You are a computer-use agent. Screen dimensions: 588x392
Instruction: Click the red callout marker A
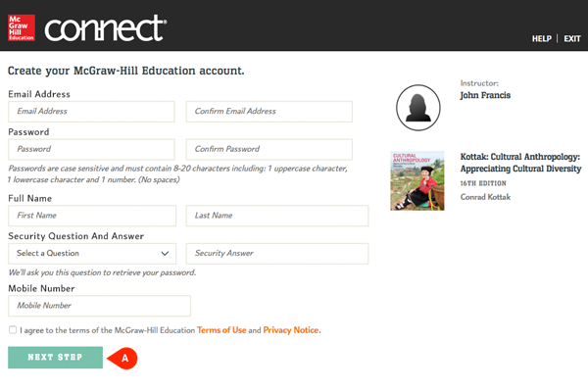124,358
